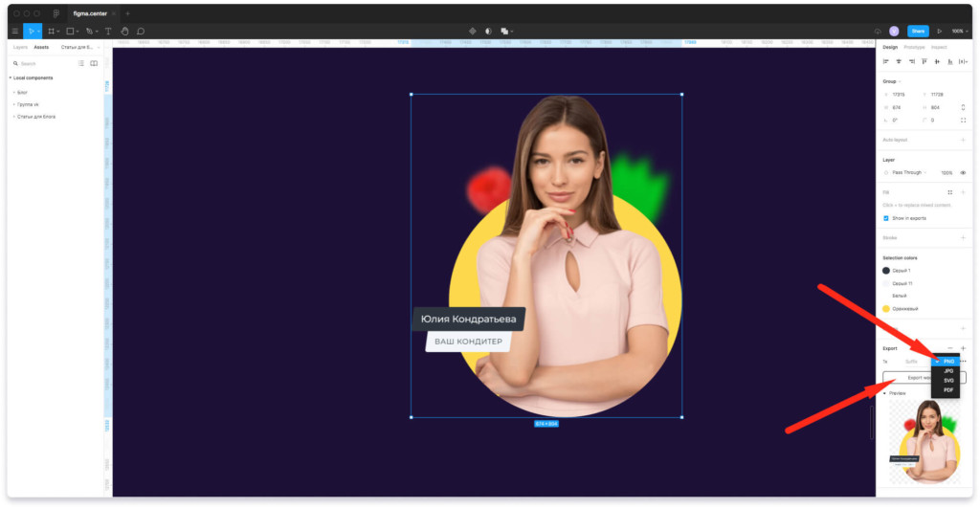Open the zoom level 100% dropdown
Screen dimensions: 980x508
pyautogui.click(x=958, y=31)
